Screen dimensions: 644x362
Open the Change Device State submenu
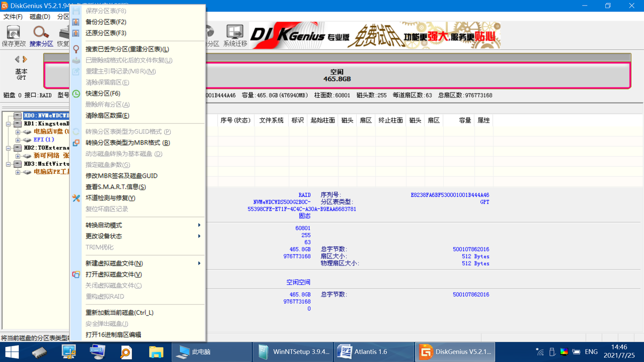click(137, 236)
